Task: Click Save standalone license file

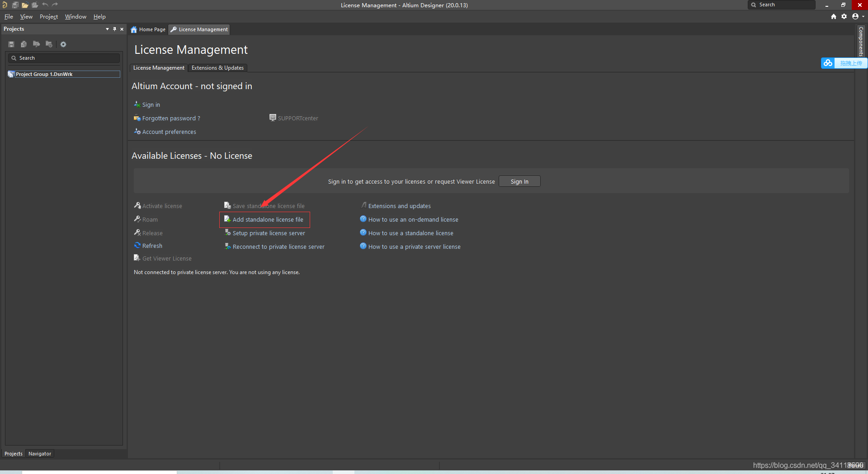Action: (x=269, y=206)
